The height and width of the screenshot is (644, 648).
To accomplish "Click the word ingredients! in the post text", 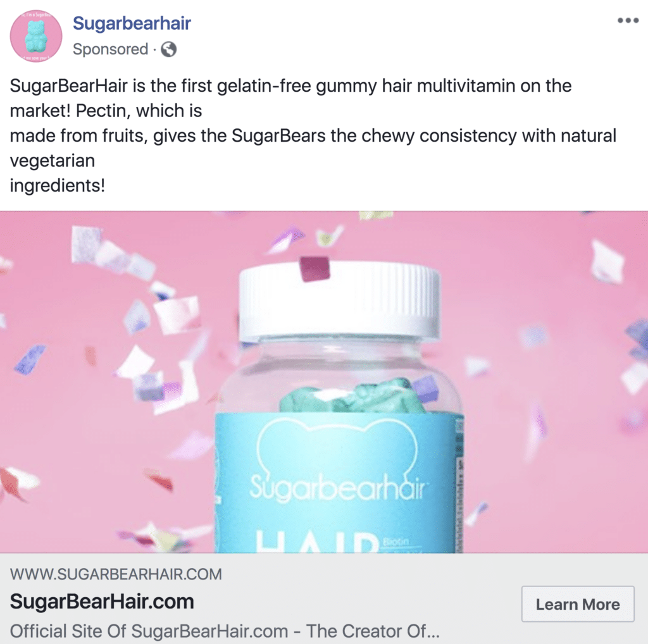I will click(58, 185).
